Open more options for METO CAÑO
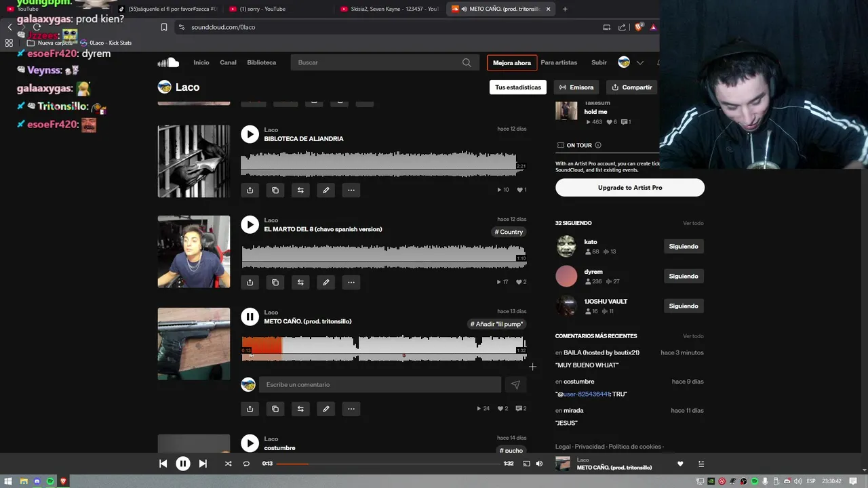868x488 pixels. (x=351, y=409)
